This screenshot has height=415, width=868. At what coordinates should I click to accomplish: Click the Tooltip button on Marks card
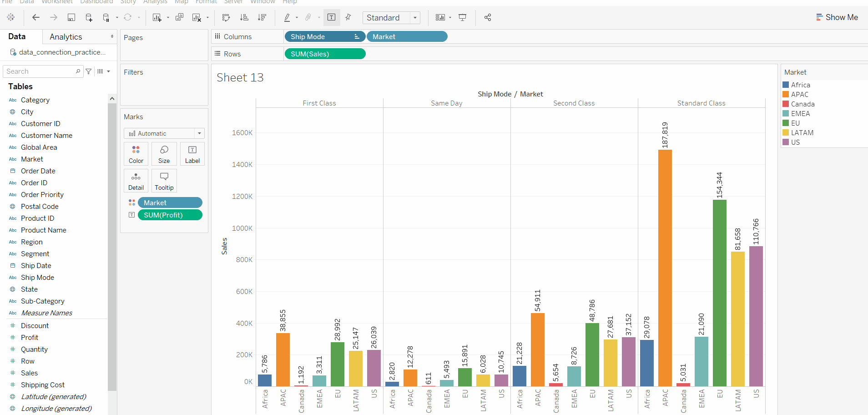163,180
